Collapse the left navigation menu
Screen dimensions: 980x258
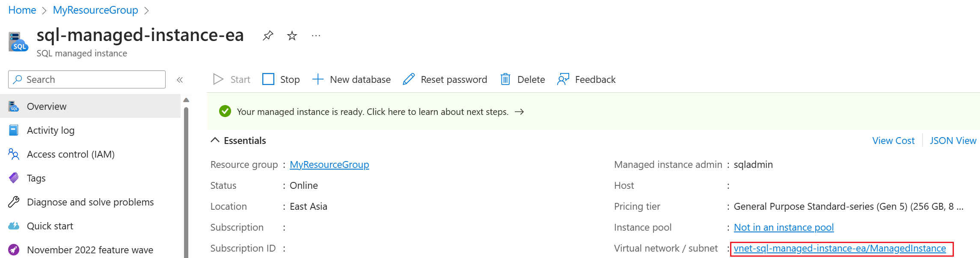[180, 80]
